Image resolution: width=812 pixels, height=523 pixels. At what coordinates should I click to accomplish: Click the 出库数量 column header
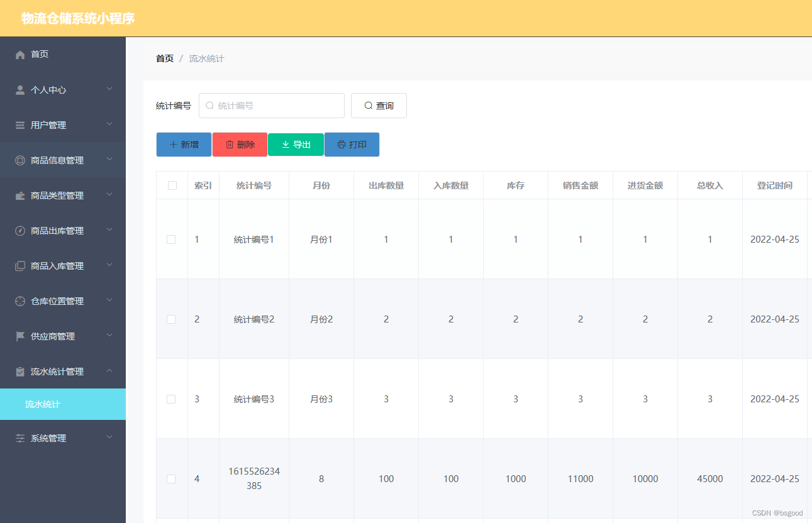click(x=386, y=185)
